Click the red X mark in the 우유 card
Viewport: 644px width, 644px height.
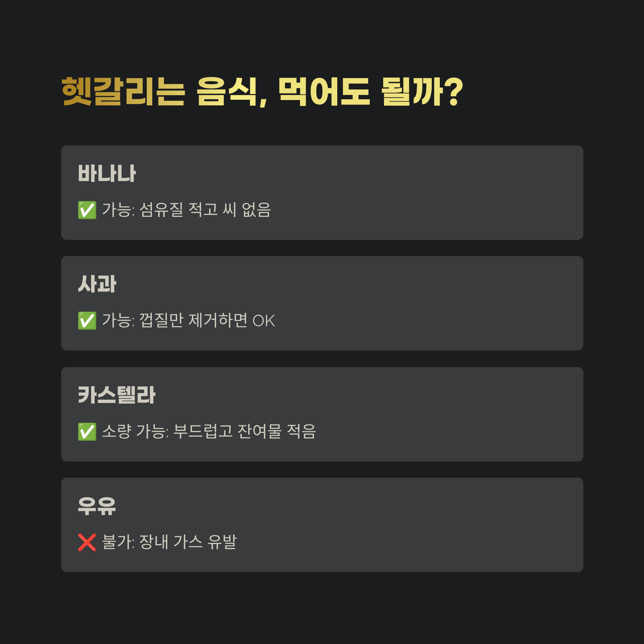(87, 542)
